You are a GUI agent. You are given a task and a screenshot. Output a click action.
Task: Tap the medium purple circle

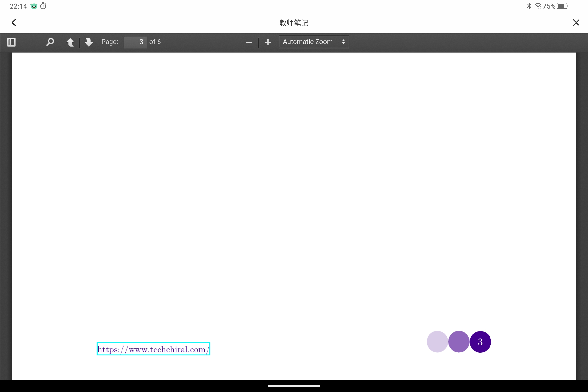459,342
